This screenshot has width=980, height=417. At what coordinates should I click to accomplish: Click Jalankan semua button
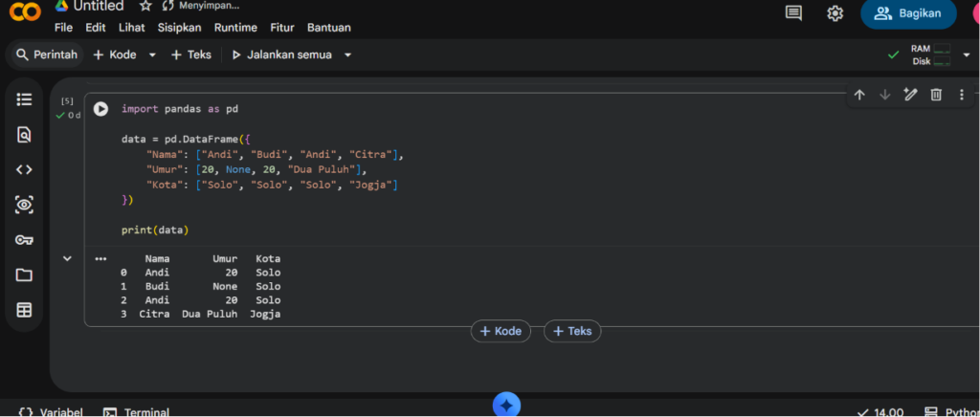click(282, 55)
